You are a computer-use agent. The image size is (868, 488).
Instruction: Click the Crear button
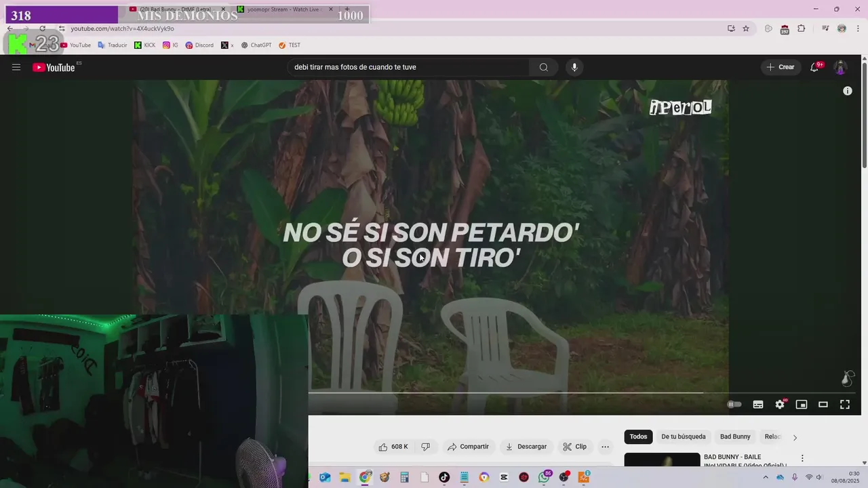(781, 67)
